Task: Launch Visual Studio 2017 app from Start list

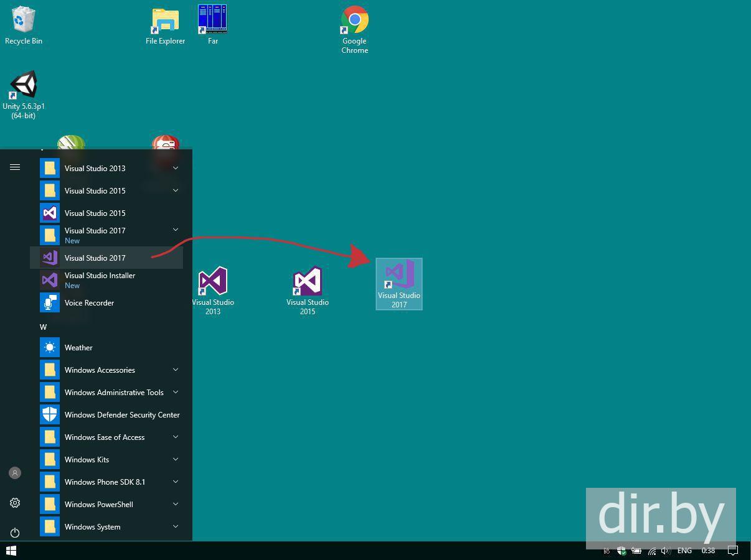Action: (106, 258)
